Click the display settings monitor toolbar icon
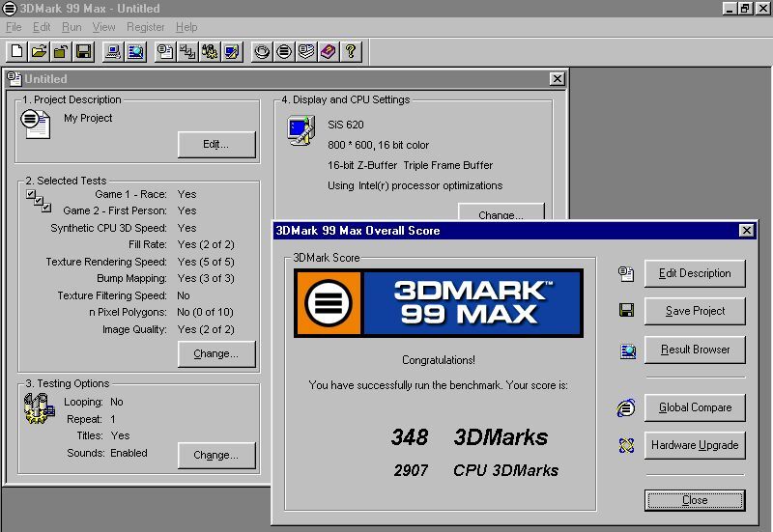This screenshot has height=532, width=773. 232,52
